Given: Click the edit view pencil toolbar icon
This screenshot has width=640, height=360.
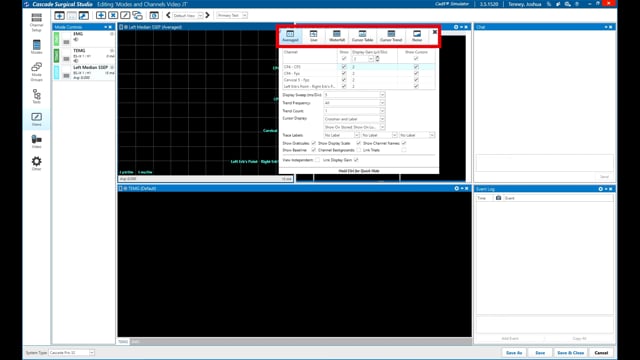Looking at the screenshot, I should pos(125,16).
